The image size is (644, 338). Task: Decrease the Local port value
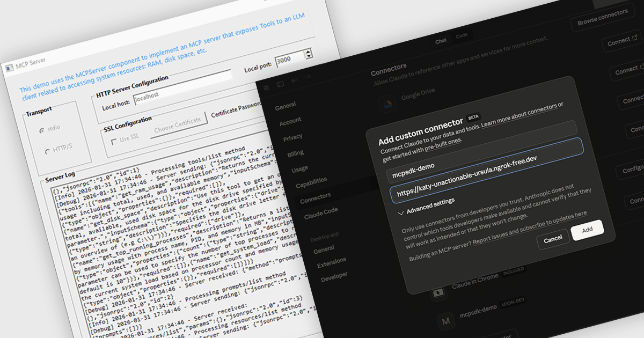[309, 56]
